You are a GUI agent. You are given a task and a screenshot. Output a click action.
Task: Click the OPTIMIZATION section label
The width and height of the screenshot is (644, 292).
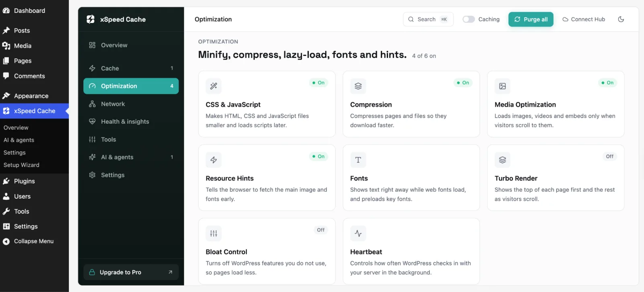pyautogui.click(x=218, y=41)
